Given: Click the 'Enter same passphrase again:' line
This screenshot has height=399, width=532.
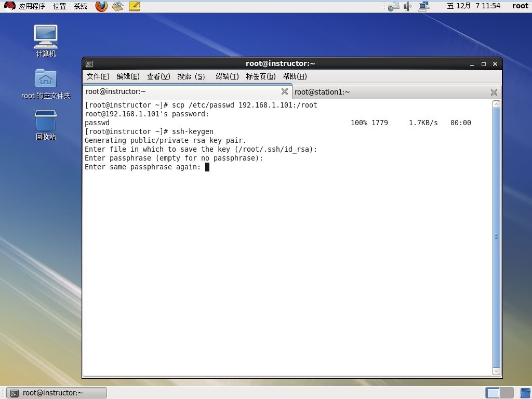Looking at the screenshot, I should click(143, 167).
